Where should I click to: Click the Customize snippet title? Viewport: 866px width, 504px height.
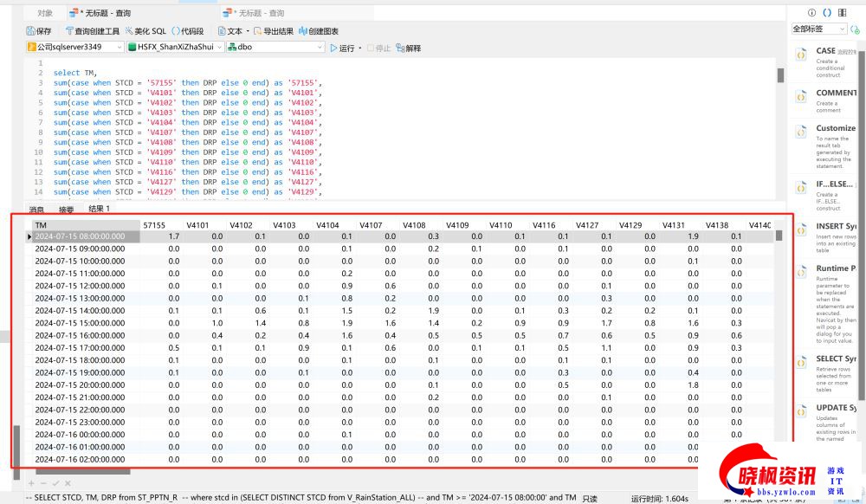tap(836, 128)
